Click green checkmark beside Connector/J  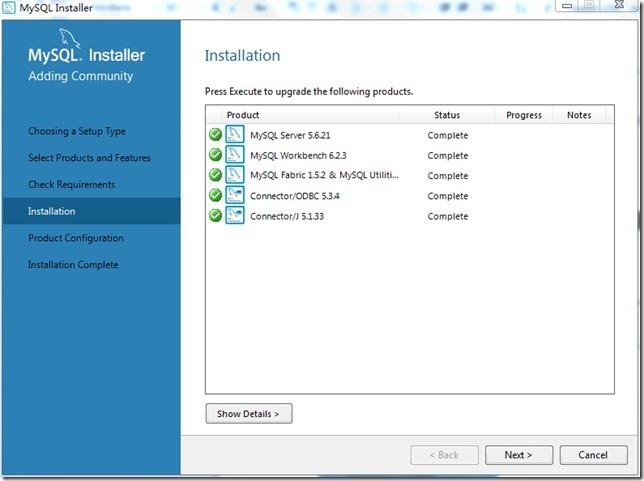tap(215, 215)
